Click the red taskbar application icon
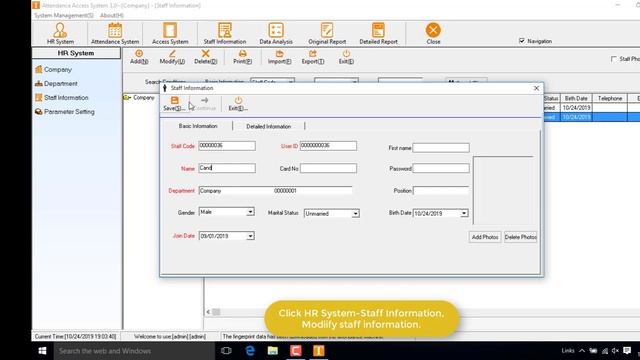The height and width of the screenshot is (360, 640). pyautogui.click(x=296, y=351)
